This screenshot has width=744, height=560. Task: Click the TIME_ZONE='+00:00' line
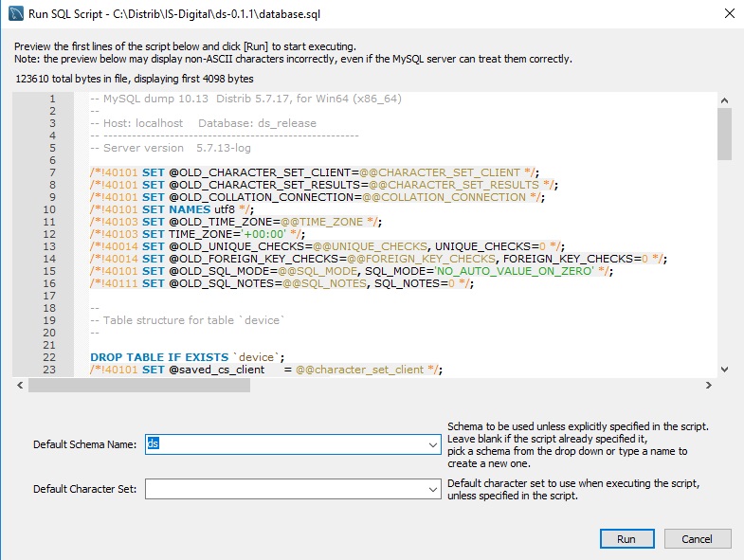197,234
